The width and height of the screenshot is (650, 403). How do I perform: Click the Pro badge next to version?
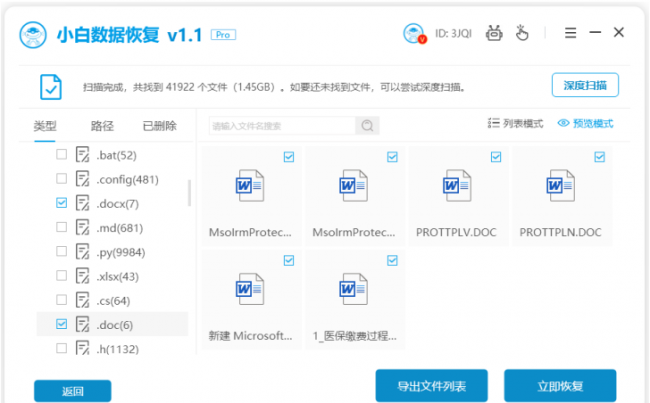click(x=223, y=35)
